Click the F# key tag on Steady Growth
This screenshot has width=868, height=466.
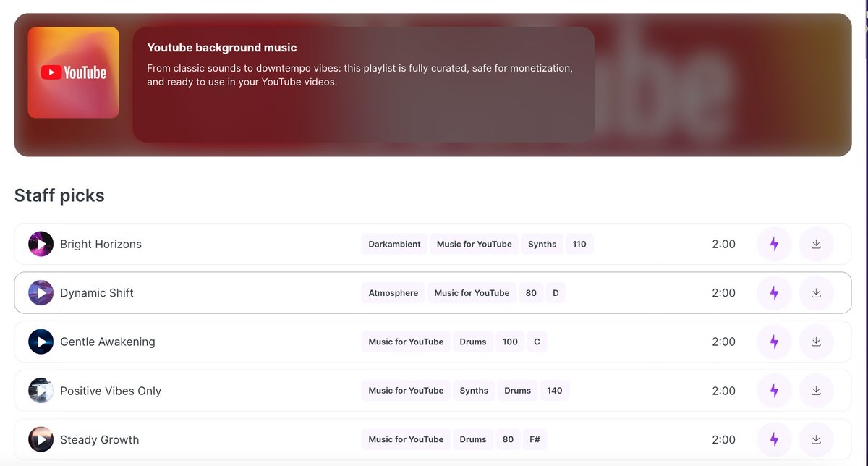[x=536, y=439]
